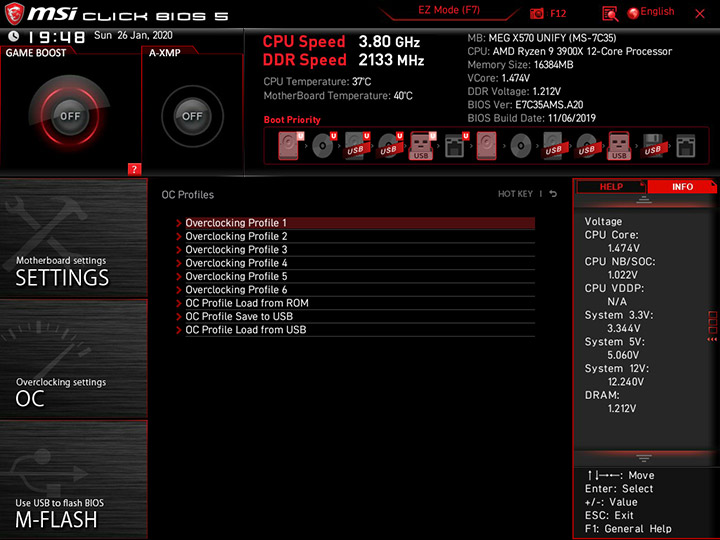
Task: Open the SETTINGS motherboard settings panel
Action: click(x=73, y=238)
